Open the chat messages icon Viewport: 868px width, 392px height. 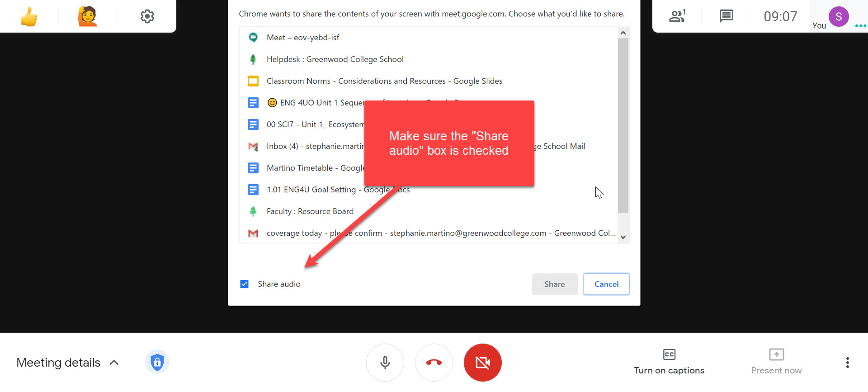[x=726, y=16]
